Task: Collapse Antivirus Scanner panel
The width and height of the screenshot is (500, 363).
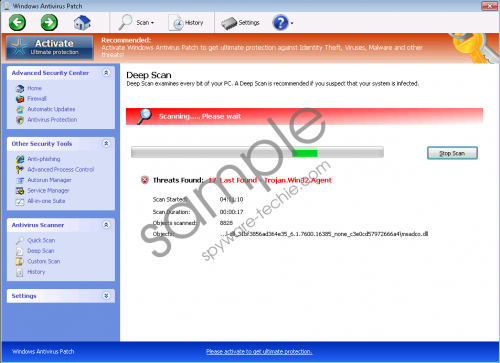Action: tap(106, 225)
